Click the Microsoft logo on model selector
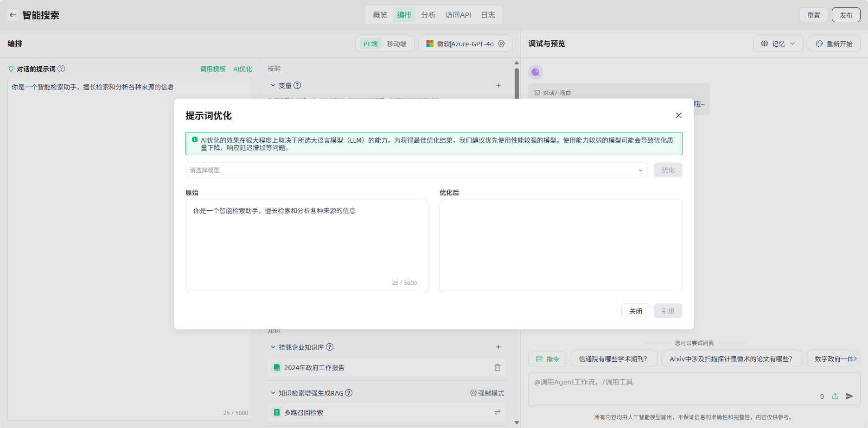Image resolution: width=868 pixels, height=428 pixels. 430,44
